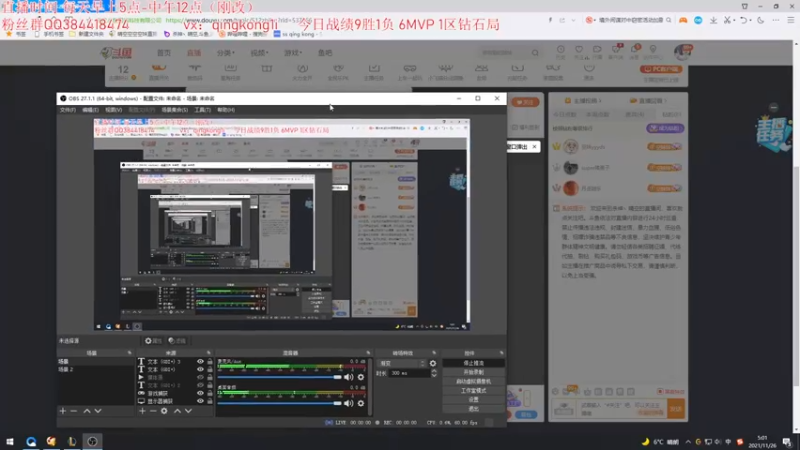Hide the 文本 (GDI+) 3 source
This screenshot has height=450, width=800.
click(200, 362)
